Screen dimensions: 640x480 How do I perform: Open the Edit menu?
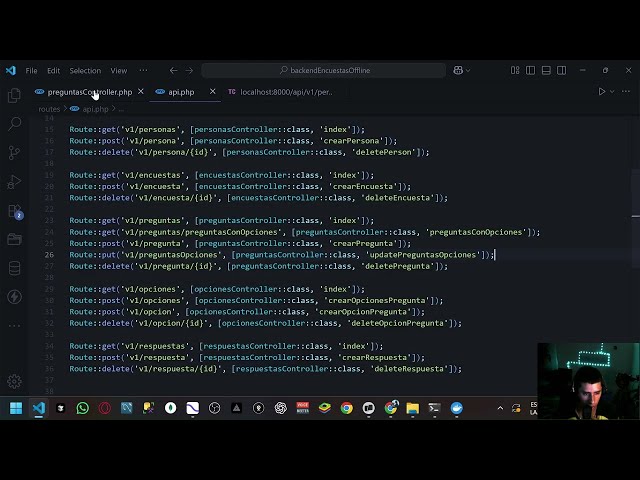(x=53, y=71)
